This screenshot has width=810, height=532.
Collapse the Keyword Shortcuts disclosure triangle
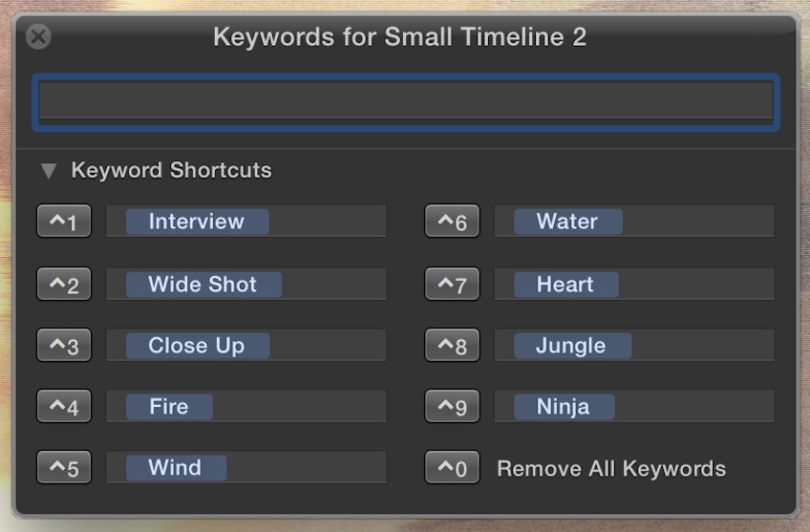click(49, 171)
